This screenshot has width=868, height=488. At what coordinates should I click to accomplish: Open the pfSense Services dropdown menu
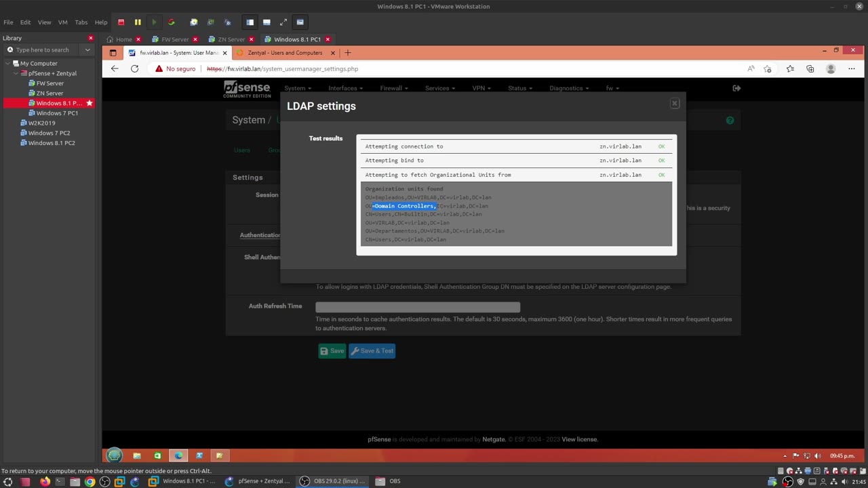439,88
